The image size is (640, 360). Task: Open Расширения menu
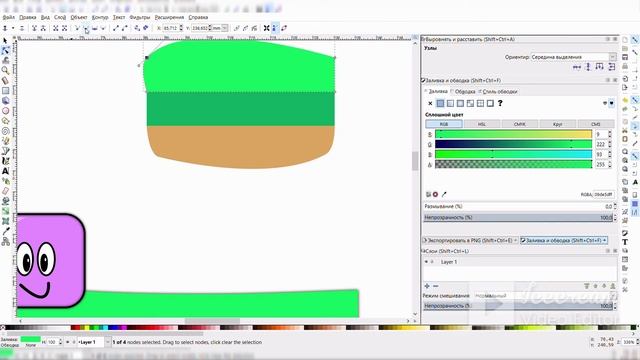(x=169, y=17)
